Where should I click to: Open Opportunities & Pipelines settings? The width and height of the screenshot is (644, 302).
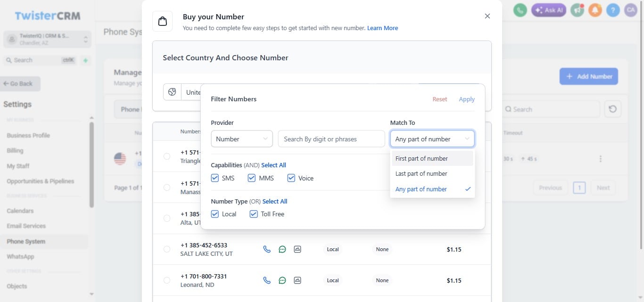[41, 181]
